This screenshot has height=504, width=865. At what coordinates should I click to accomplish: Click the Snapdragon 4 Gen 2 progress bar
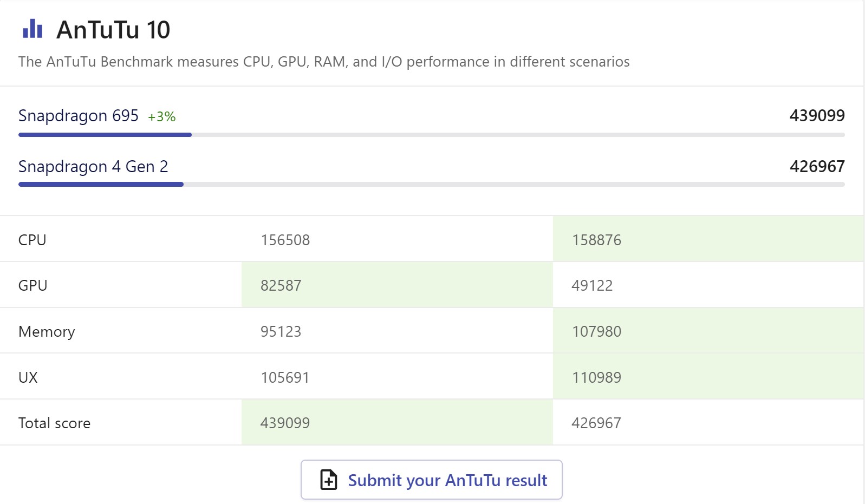tap(431, 185)
